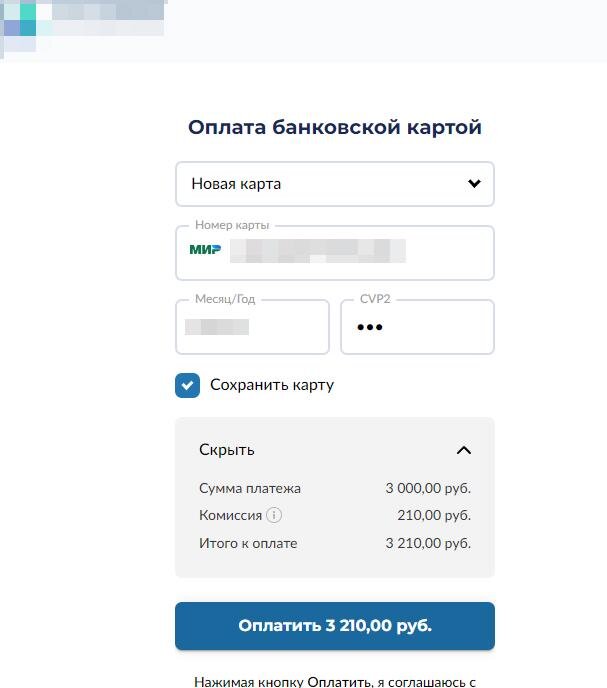Click the agreement text below the pay button

coord(334,681)
